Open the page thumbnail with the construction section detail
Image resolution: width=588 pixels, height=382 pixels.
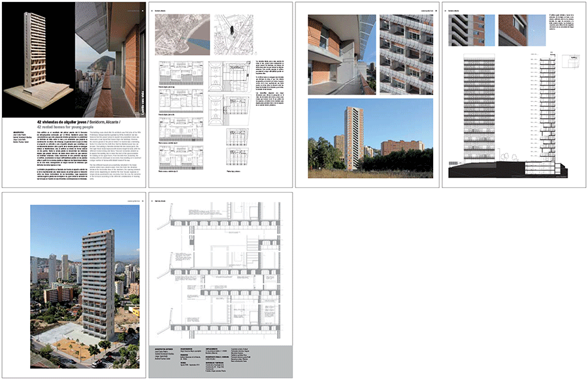coord(221,285)
